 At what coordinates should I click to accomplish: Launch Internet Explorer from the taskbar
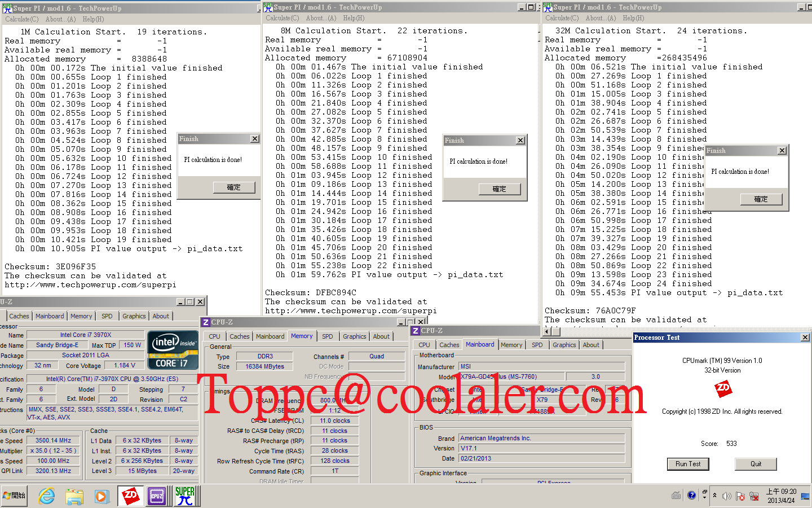pos(47,496)
